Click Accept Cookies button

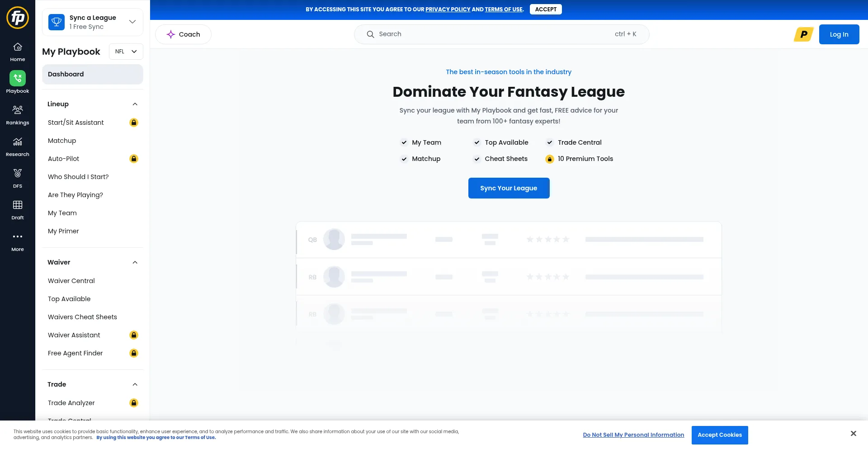(720, 435)
